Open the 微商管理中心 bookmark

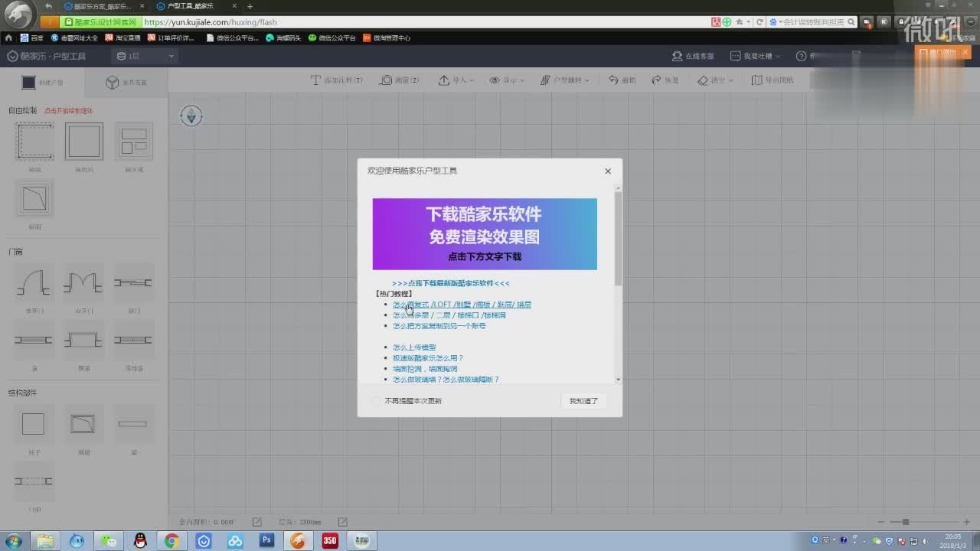[387, 37]
